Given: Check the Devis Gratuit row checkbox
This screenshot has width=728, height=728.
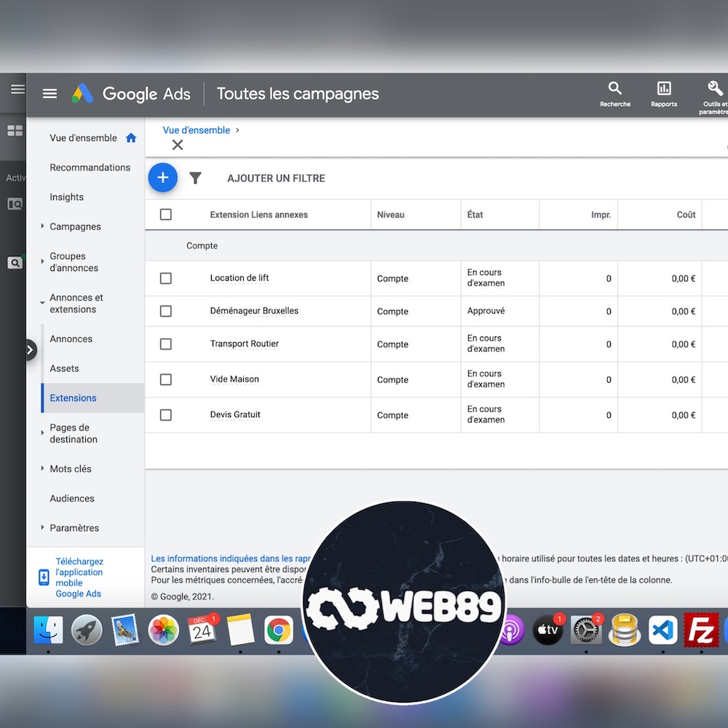Looking at the screenshot, I should click(166, 415).
